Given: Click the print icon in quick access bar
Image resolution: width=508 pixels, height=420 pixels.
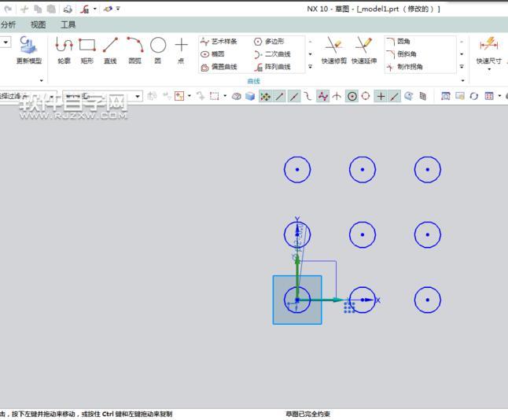Looking at the screenshot, I should tap(68, 9).
